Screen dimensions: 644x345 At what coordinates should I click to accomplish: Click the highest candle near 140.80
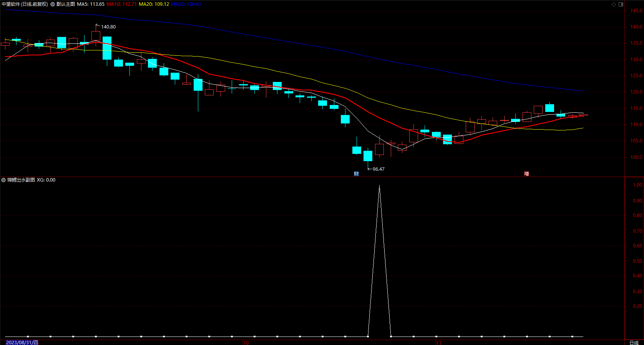[96, 36]
